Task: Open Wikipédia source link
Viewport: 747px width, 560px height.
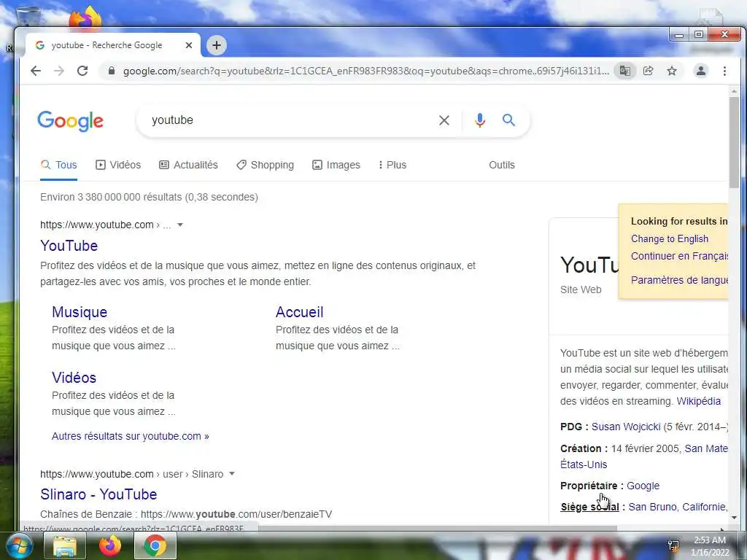Action: tap(698, 401)
